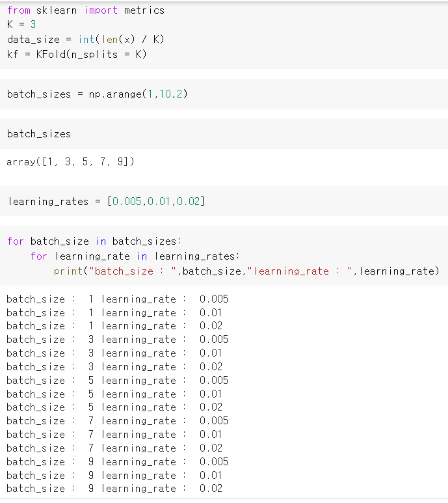Click the 'K = 3' code line
This screenshot has height=503, width=448.
[21, 24]
